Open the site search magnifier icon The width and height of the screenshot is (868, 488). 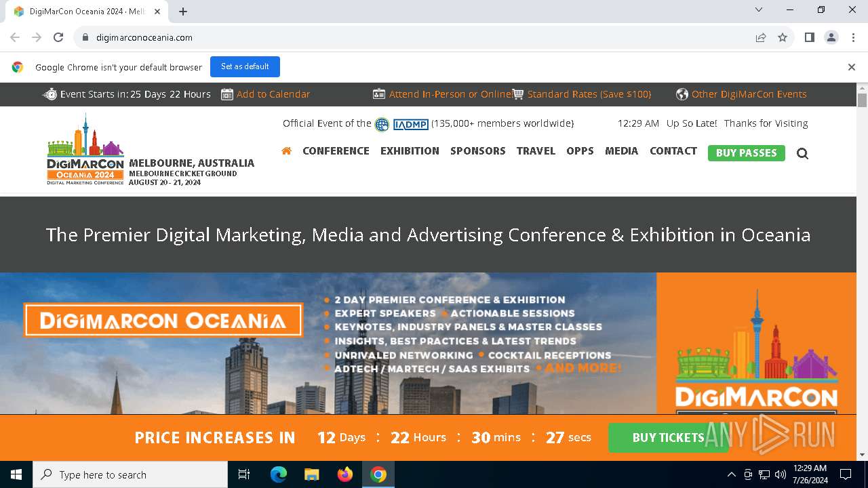click(802, 153)
